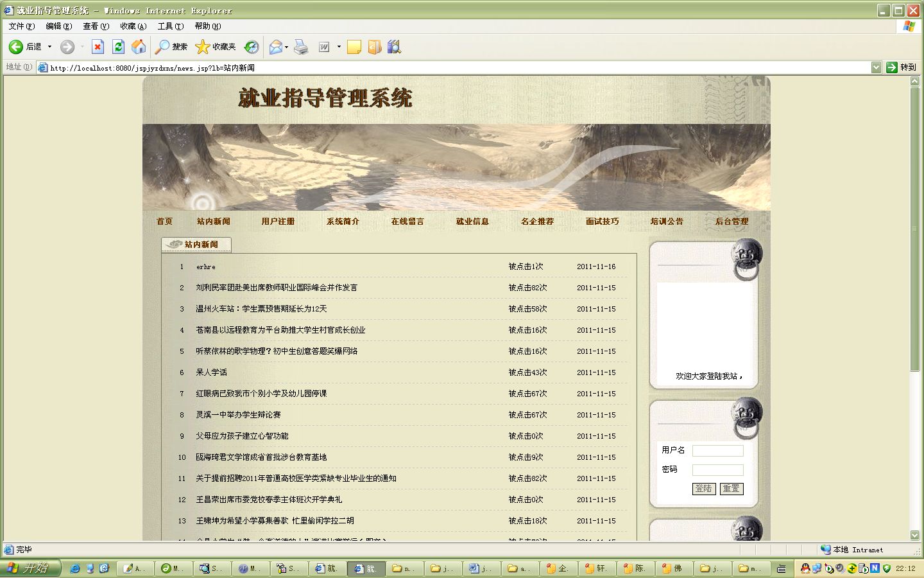Open 就业信息 navigation link

click(x=472, y=222)
